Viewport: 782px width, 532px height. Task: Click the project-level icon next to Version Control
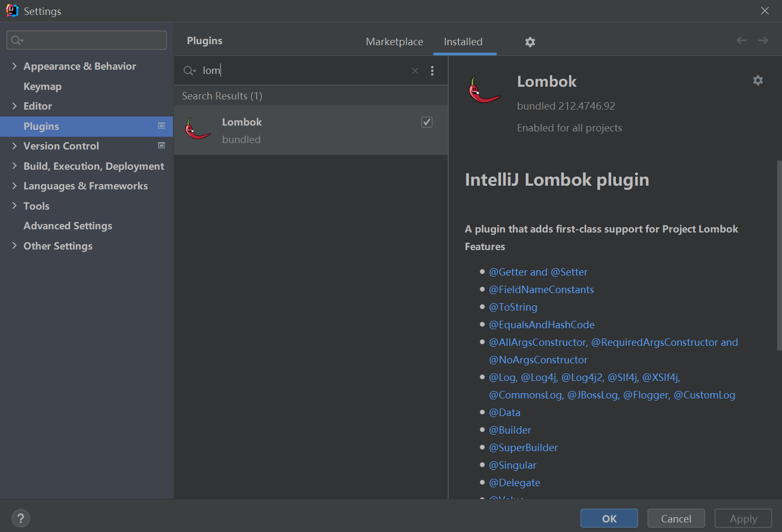[x=161, y=145]
